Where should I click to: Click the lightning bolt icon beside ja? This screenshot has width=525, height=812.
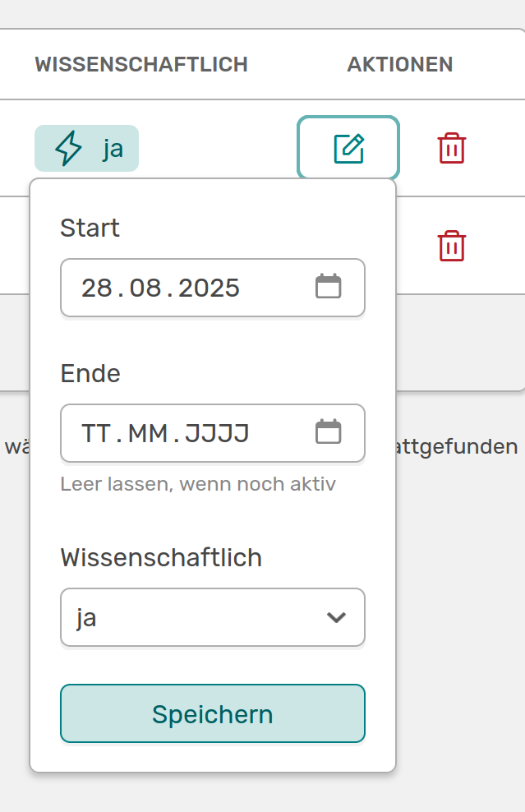(68, 149)
